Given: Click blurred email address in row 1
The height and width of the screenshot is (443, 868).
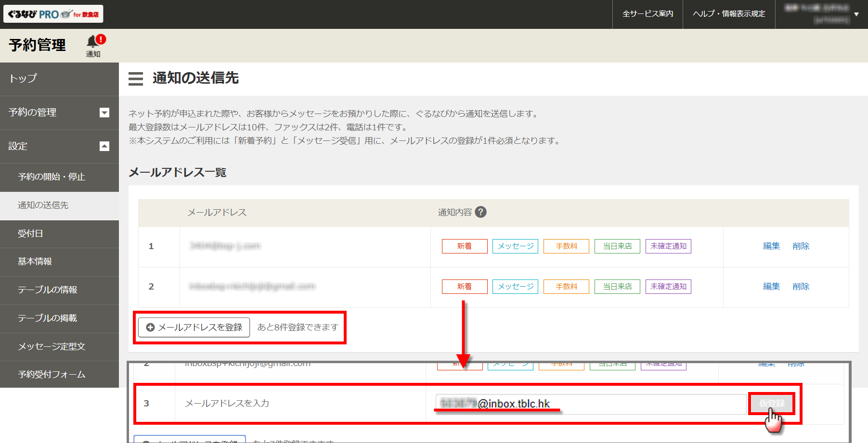Looking at the screenshot, I should [x=225, y=246].
